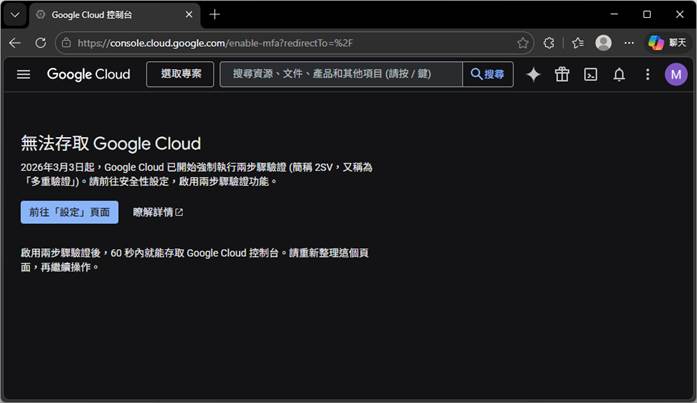Expand the tab list chevron dropdown
Screen dimensions: 697x403
[x=14, y=14]
